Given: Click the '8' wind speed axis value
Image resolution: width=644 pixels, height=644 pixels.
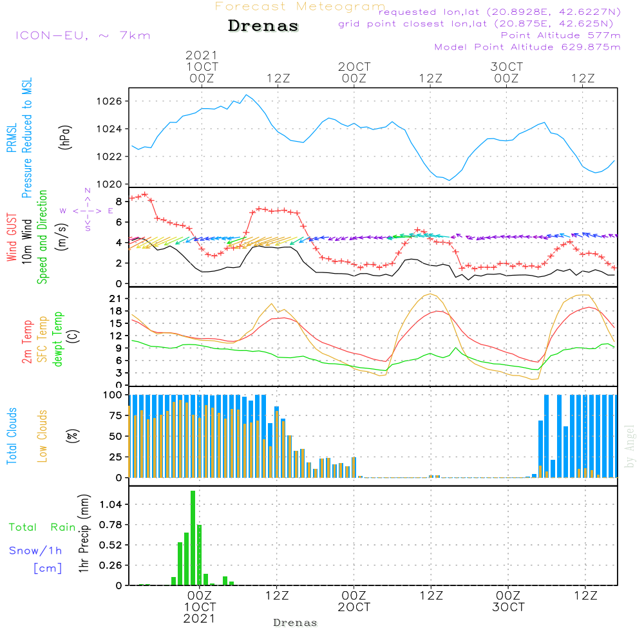Looking at the screenshot, I should (119, 202).
